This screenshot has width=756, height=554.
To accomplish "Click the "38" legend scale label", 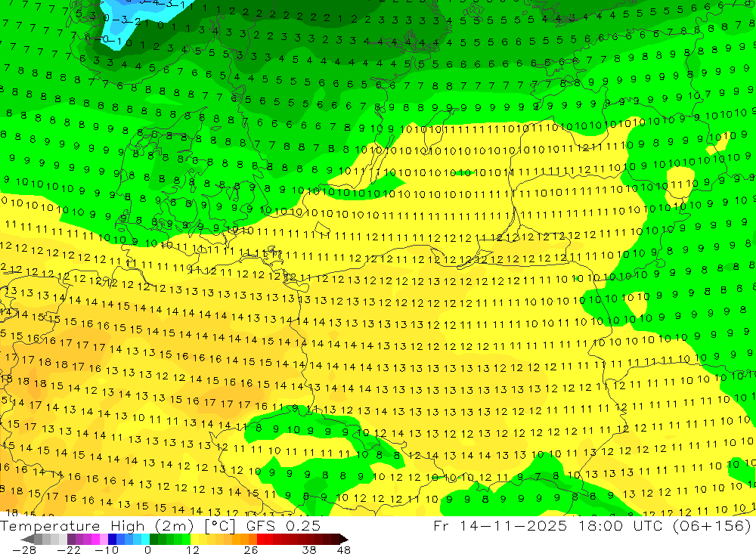I will click(309, 549).
